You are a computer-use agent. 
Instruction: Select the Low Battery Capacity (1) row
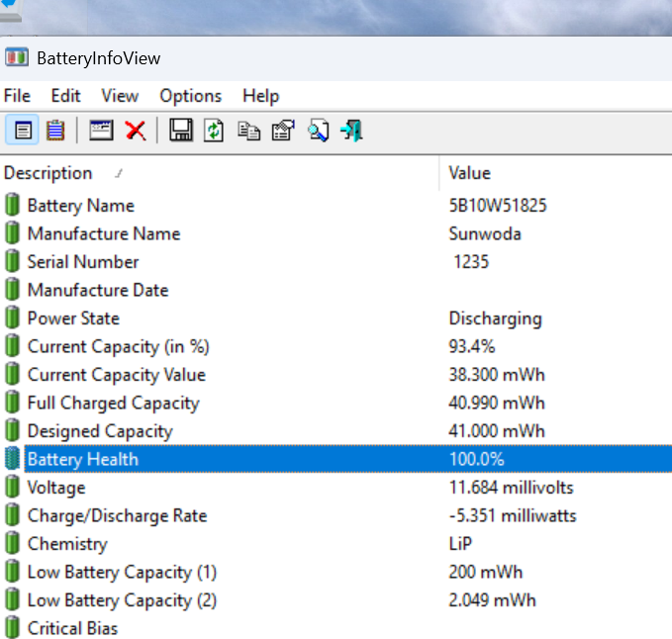[x=336, y=572]
